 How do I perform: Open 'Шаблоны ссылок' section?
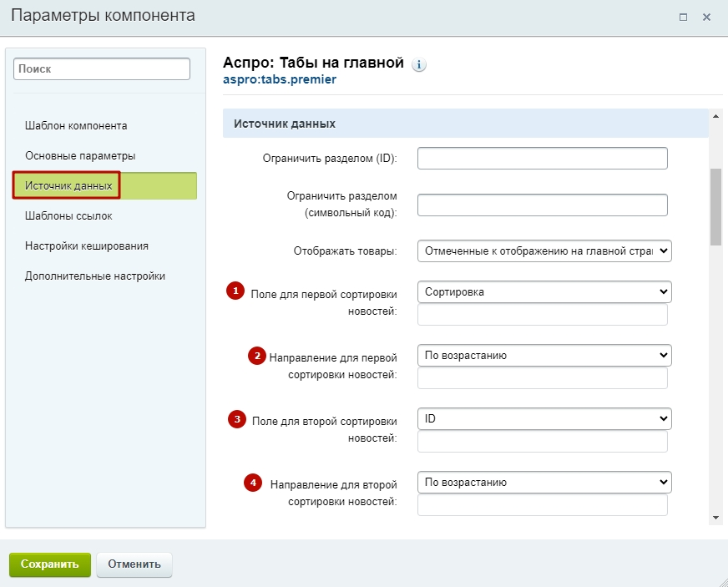[68, 216]
